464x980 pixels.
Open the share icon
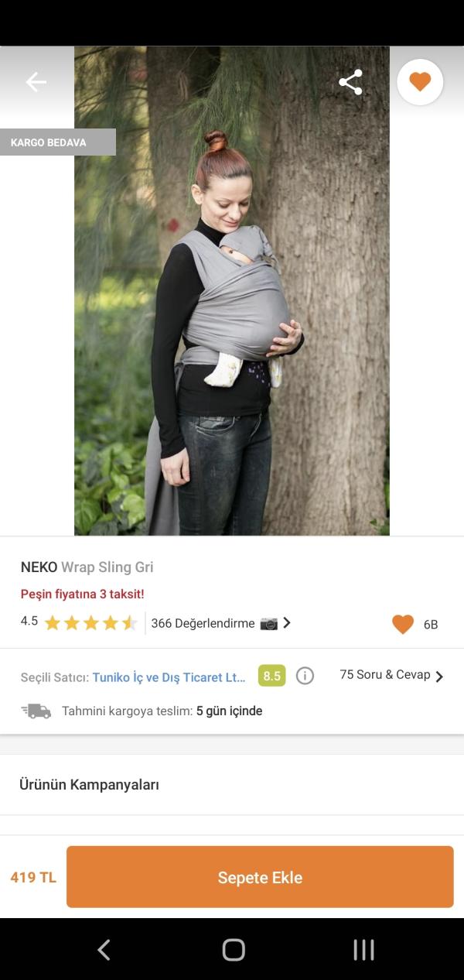click(x=350, y=82)
